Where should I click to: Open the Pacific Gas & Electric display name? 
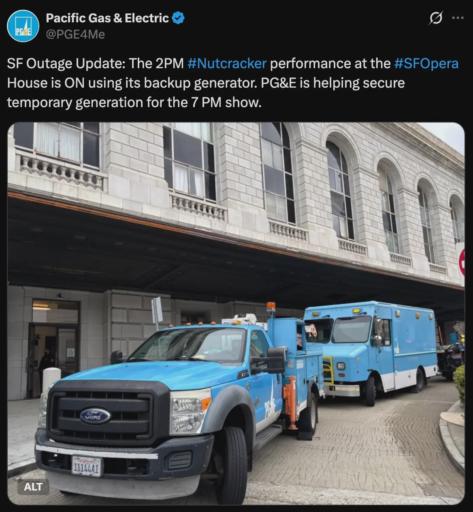[x=107, y=18]
